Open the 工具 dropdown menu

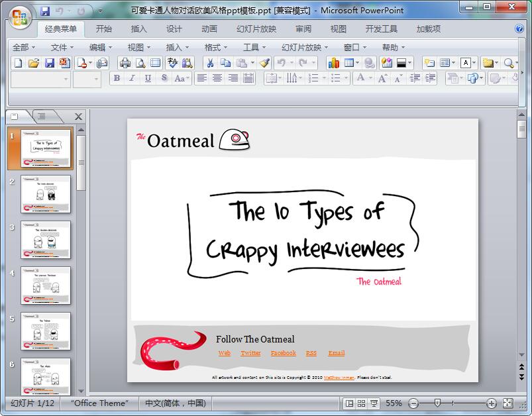pos(254,48)
